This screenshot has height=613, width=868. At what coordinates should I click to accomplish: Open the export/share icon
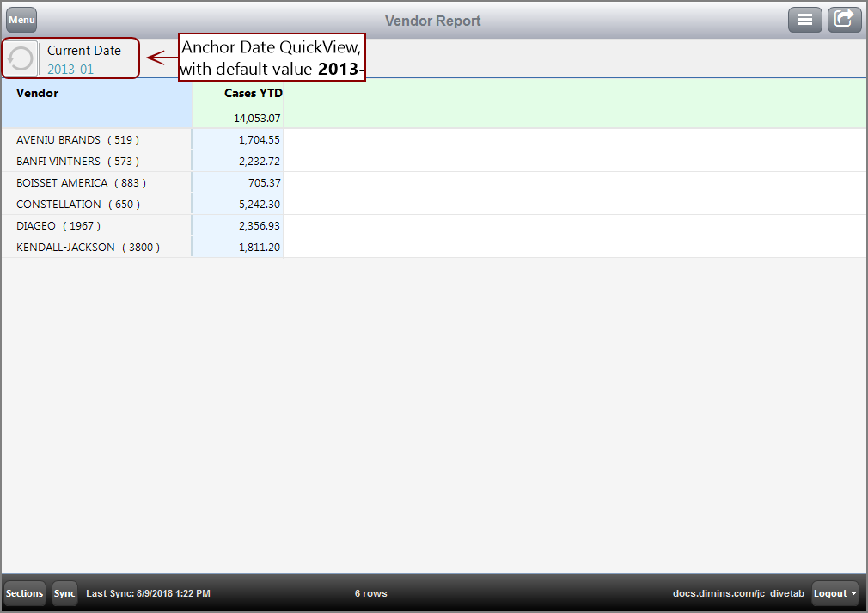tap(844, 19)
